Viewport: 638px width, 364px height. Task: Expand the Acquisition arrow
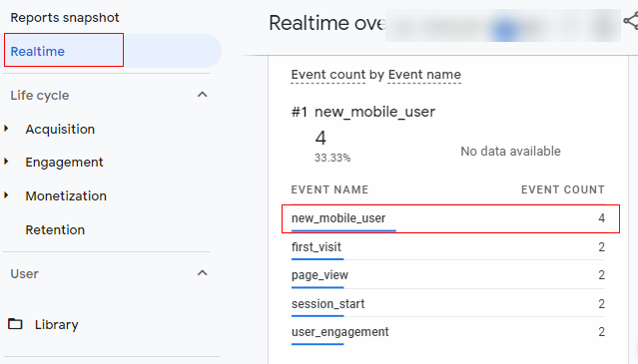6,129
